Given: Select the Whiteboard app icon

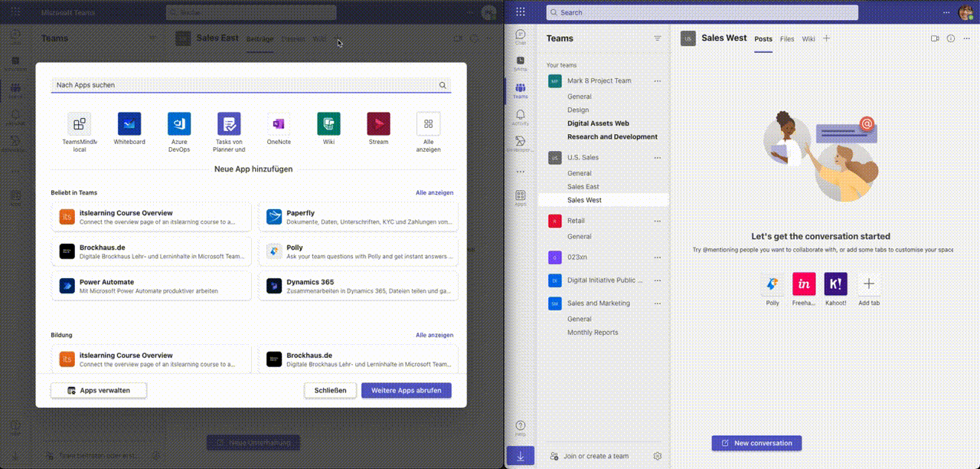Looking at the screenshot, I should [x=129, y=124].
